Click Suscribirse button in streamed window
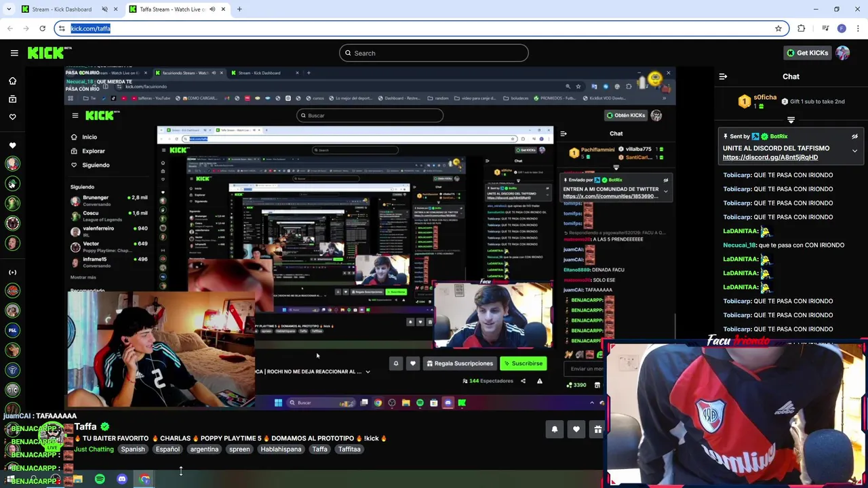Viewport: 868px width, 488px height. coord(524,363)
